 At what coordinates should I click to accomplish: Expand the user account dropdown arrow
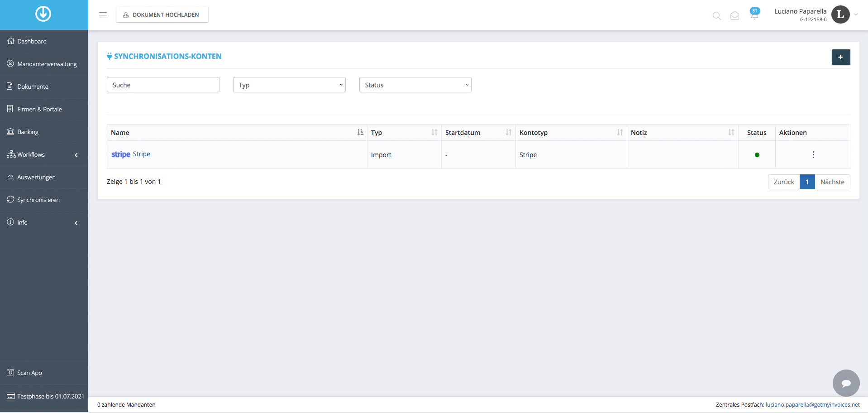click(856, 14)
